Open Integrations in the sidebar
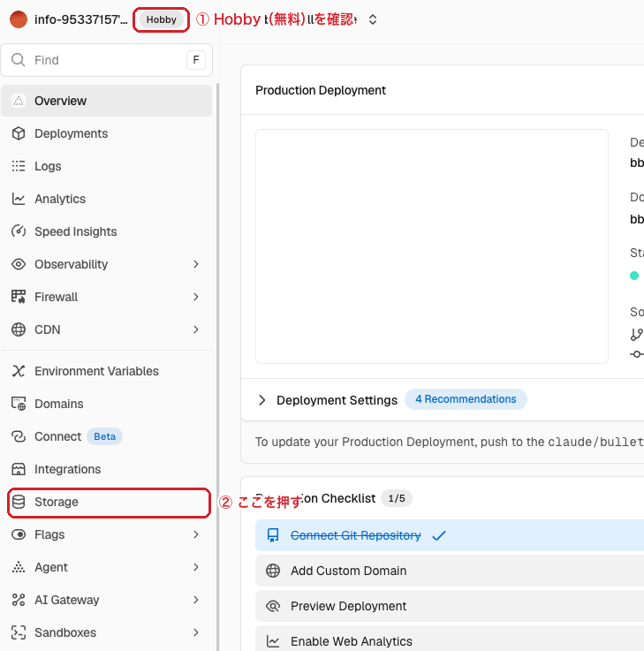The width and height of the screenshot is (644, 651). [x=106, y=469]
